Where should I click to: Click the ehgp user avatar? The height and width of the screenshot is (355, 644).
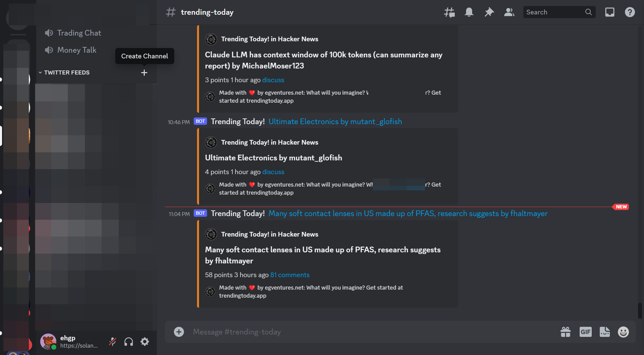click(x=48, y=342)
